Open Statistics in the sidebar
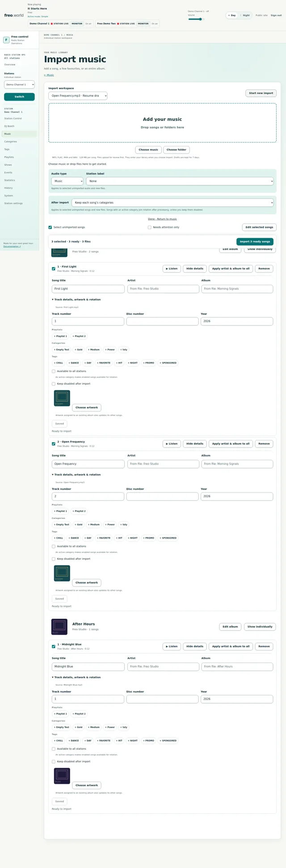 click(10, 180)
